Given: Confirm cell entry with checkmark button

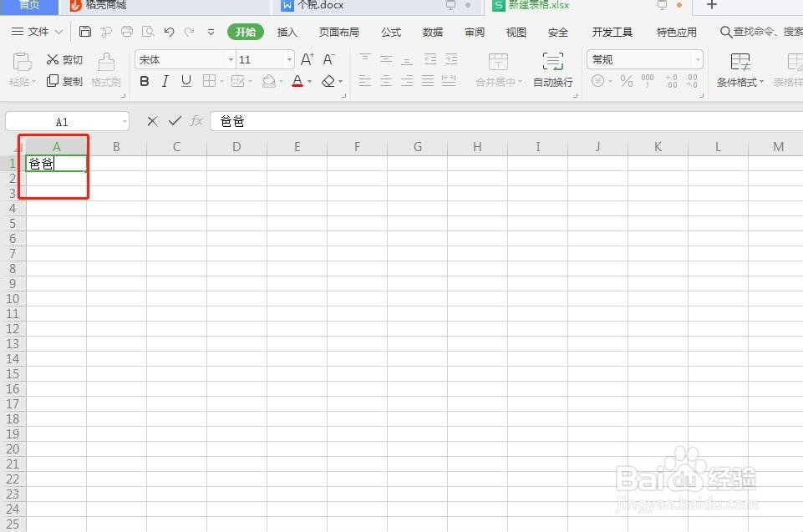Looking at the screenshot, I should pyautogui.click(x=175, y=121).
